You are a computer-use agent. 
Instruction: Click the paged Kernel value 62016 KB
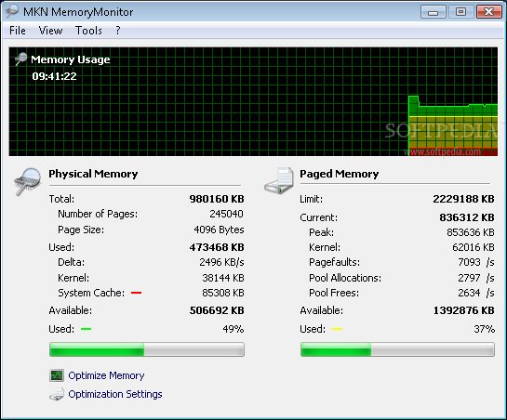474,247
